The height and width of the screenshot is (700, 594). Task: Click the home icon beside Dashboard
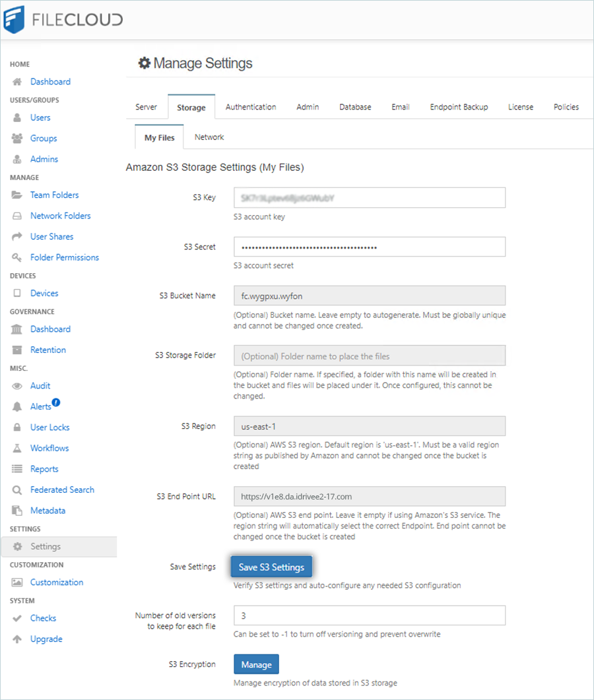point(17,82)
